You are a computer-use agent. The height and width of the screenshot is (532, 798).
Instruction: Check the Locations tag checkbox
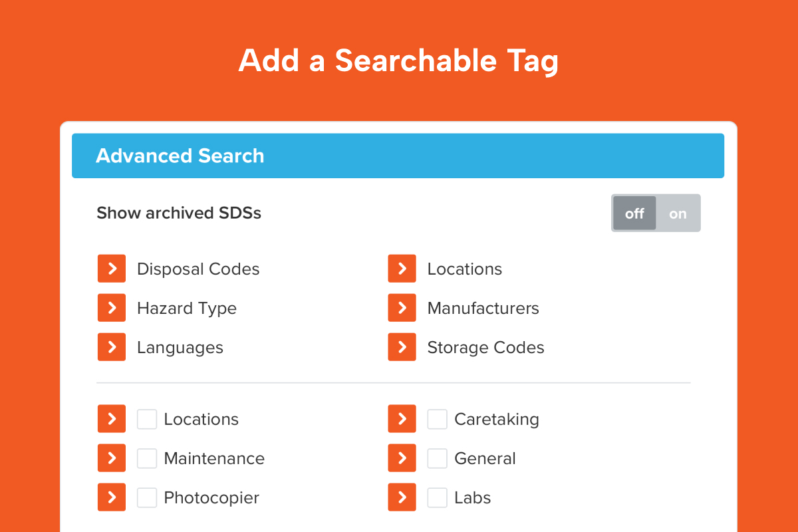coord(147,419)
